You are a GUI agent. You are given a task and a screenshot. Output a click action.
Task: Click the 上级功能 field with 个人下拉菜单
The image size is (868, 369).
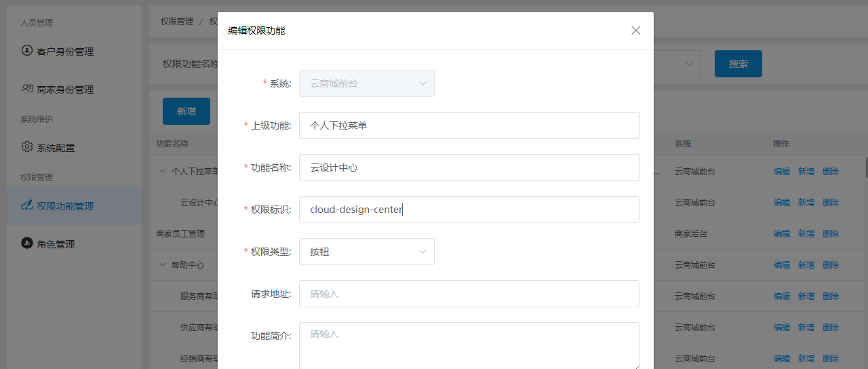coord(469,125)
